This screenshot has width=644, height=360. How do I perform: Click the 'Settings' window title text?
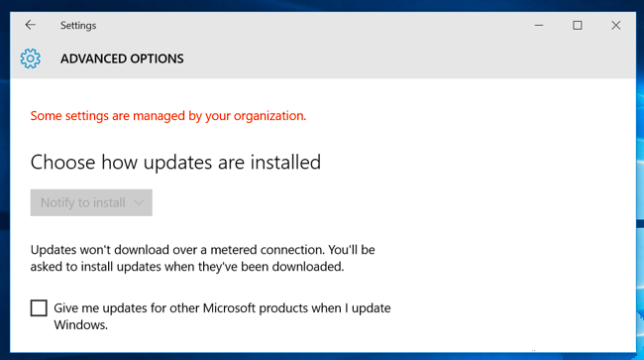point(78,26)
